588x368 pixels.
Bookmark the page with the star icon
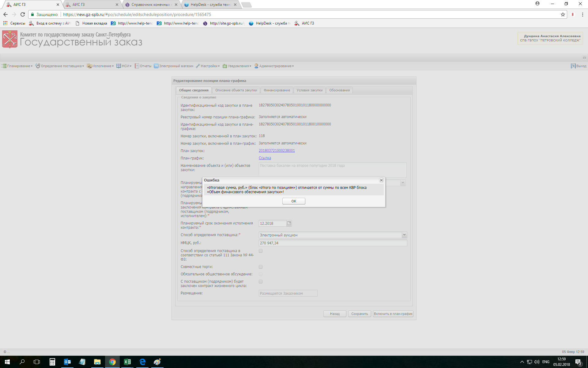click(563, 14)
